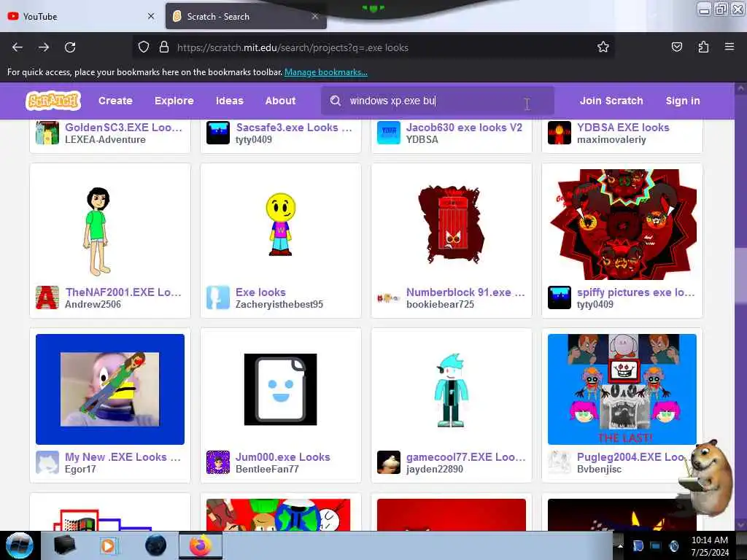The image size is (747, 560).
Task: Click the page vertical scrollbar thumb
Action: tap(740, 276)
